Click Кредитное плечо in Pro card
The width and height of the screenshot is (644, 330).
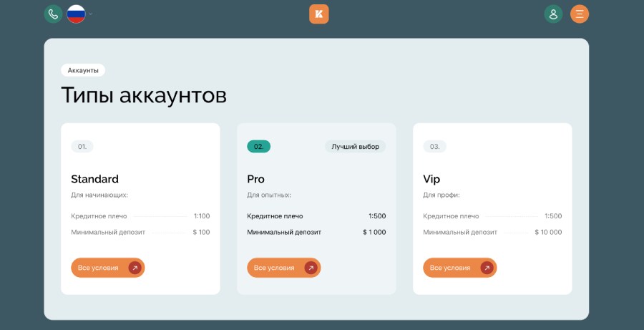click(x=275, y=216)
